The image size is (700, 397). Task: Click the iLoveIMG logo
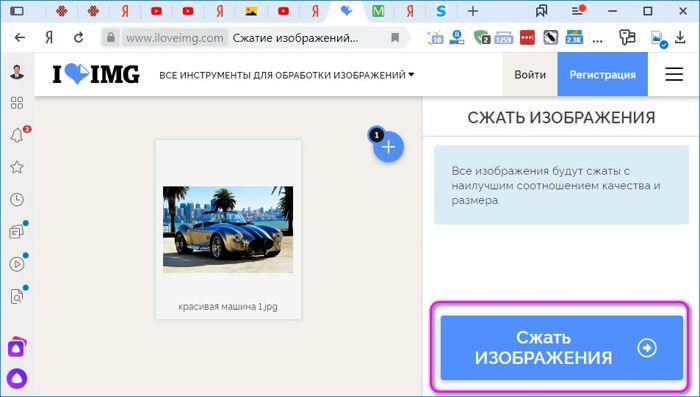pos(96,74)
